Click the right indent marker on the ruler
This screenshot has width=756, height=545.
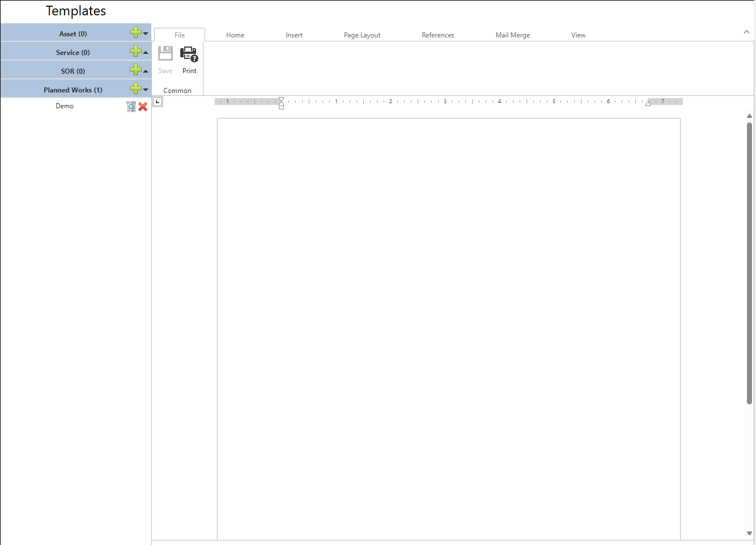[648, 103]
